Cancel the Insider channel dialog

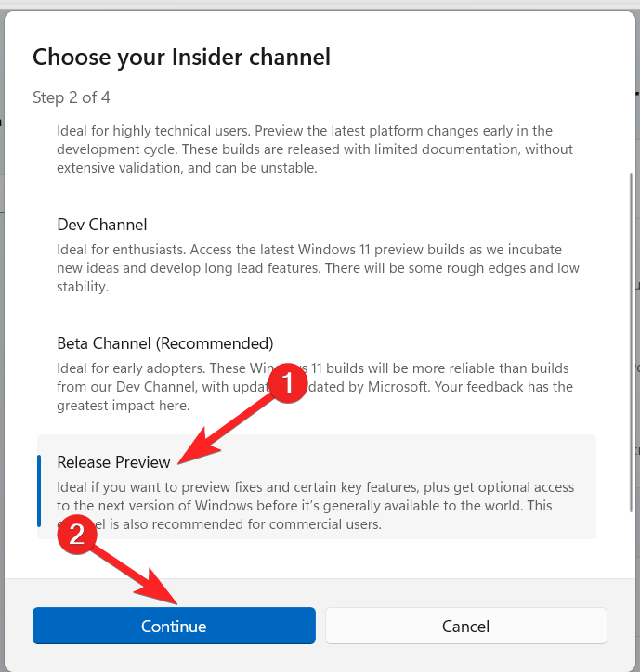[x=466, y=626]
